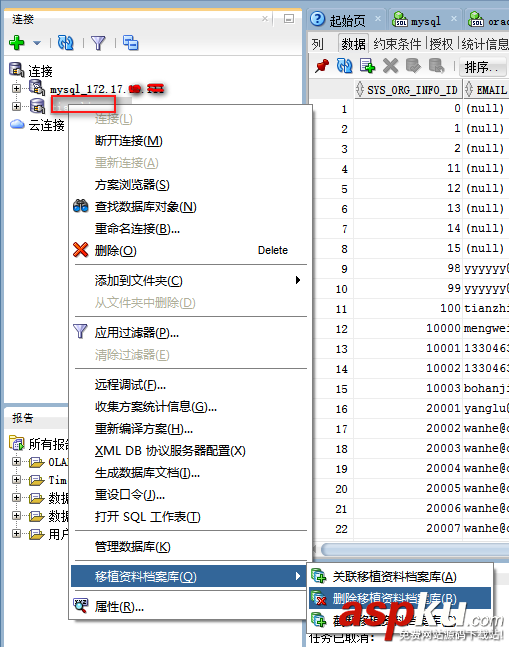
Task: Click the 排序.. sort button
Action: 483,66
